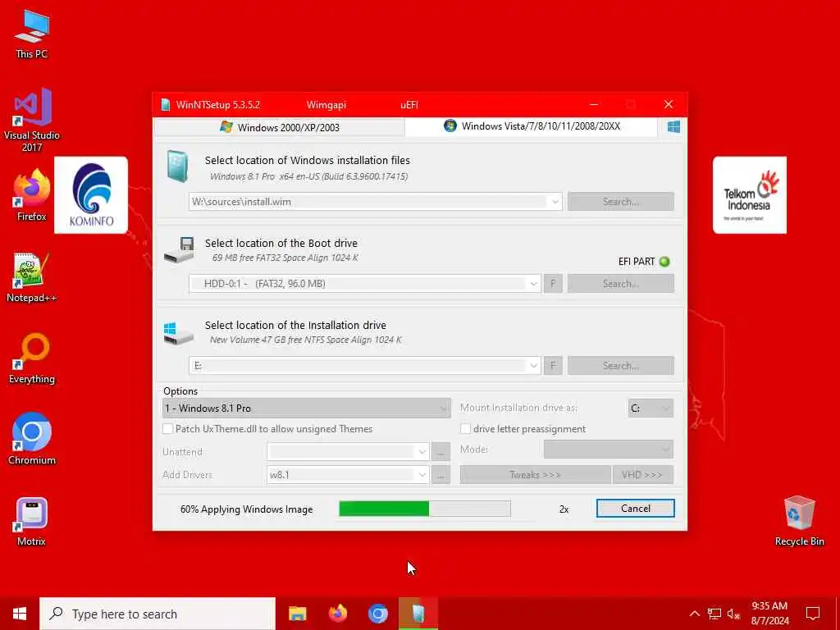Click the green EFI PART status light

coord(664,262)
